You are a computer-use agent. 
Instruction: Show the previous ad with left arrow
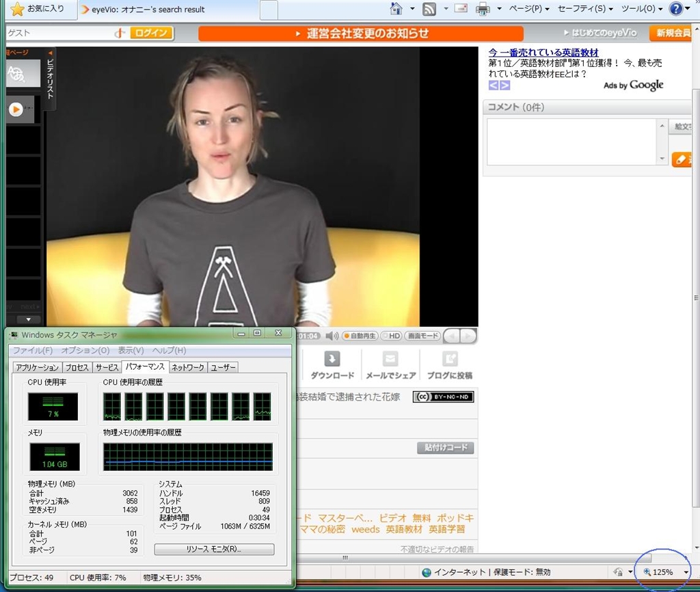(494, 85)
